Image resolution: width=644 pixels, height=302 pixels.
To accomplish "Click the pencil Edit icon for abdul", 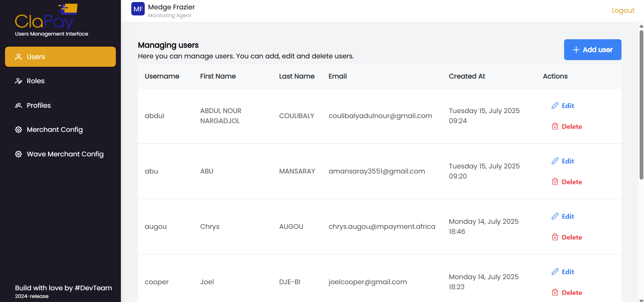I will coord(555,105).
